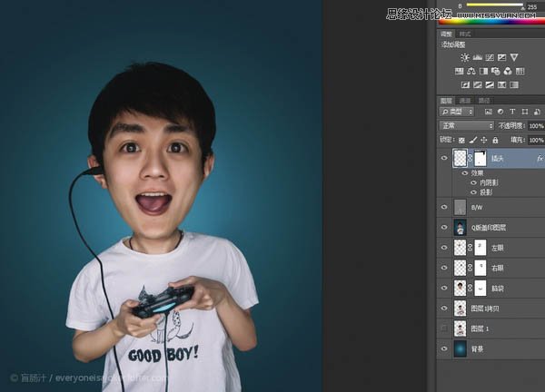Screen dimensions: 545x392
Task: Add a Black & White adjustment icon
Action: tap(483, 71)
